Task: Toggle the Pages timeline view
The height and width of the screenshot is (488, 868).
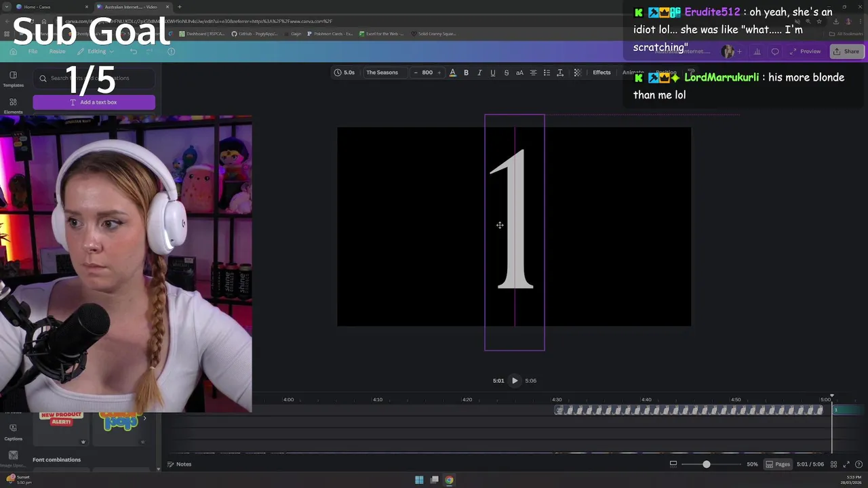Action: 778,464
